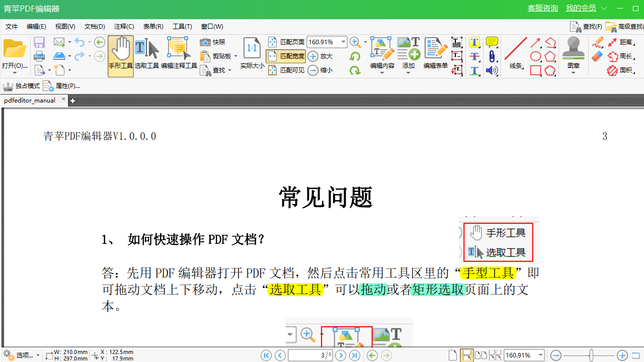Enable fit width view (匹配宽度)
This screenshot has height=362, width=644.
(286, 56)
